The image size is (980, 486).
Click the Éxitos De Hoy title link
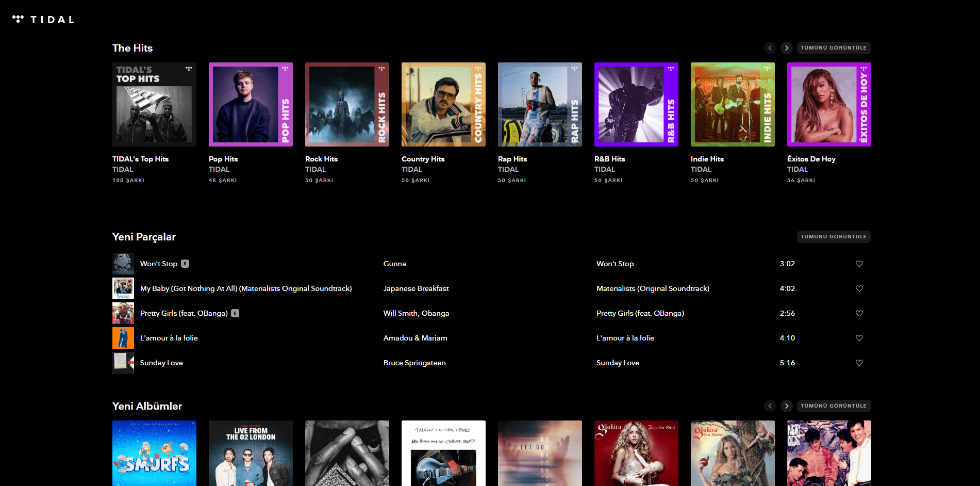[x=811, y=159]
